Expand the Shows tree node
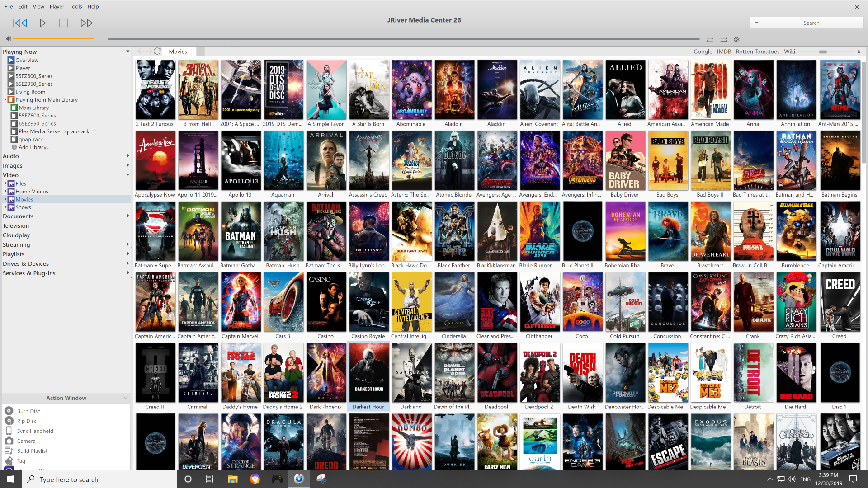The width and height of the screenshot is (868, 488). point(5,207)
